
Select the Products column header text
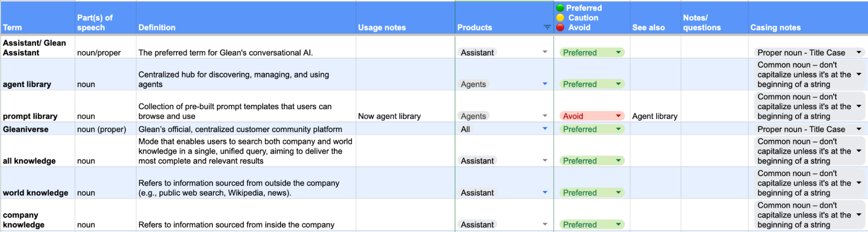pyautogui.click(x=475, y=27)
